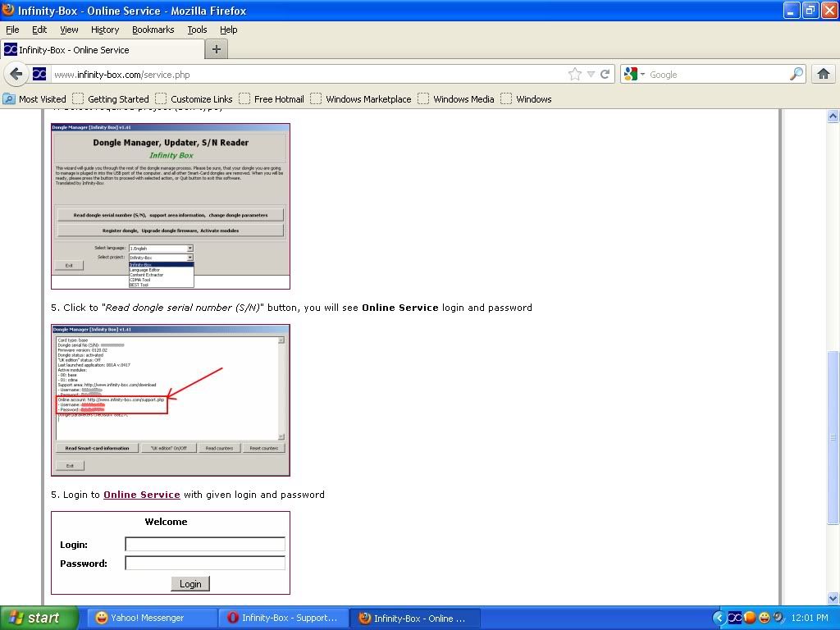Bookmark this page with the star icon
Viewport: 840px width, 630px height.
coord(575,74)
